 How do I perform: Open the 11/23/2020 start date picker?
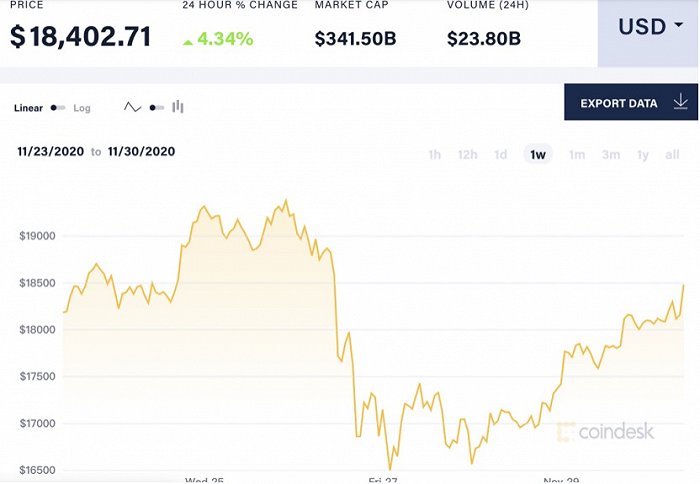50,152
